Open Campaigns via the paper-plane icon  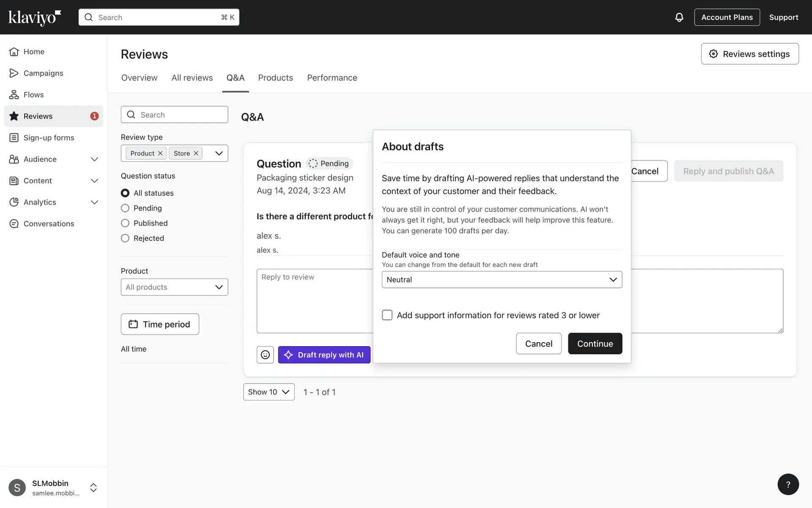(x=14, y=73)
